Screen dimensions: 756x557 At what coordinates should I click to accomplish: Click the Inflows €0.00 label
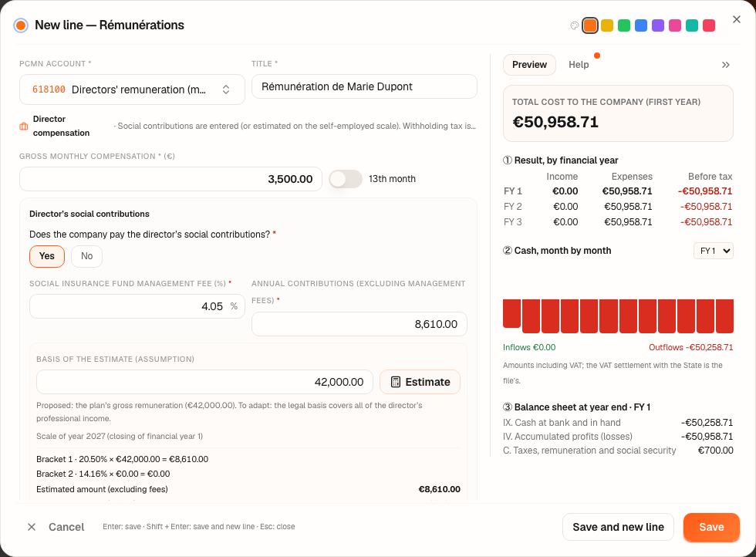[529, 347]
